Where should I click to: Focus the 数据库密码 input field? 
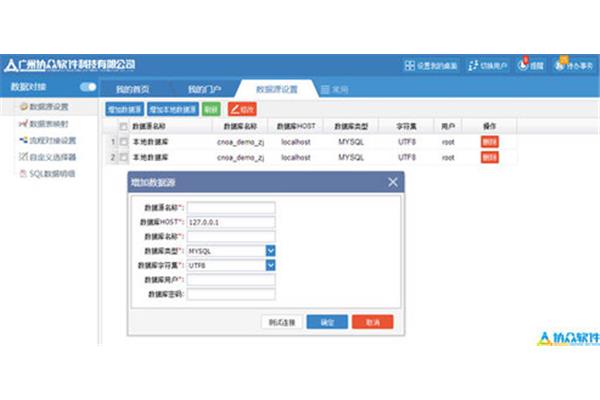point(231,294)
